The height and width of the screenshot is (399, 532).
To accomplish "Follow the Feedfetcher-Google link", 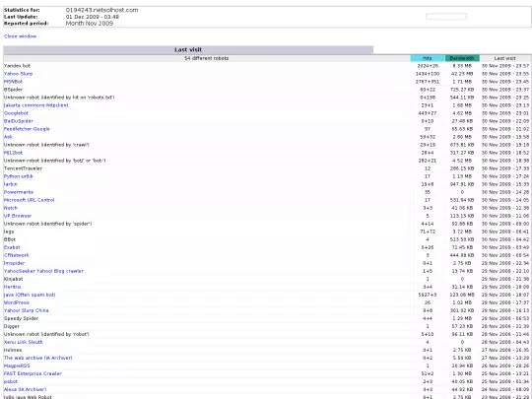I will click(x=27, y=129).
